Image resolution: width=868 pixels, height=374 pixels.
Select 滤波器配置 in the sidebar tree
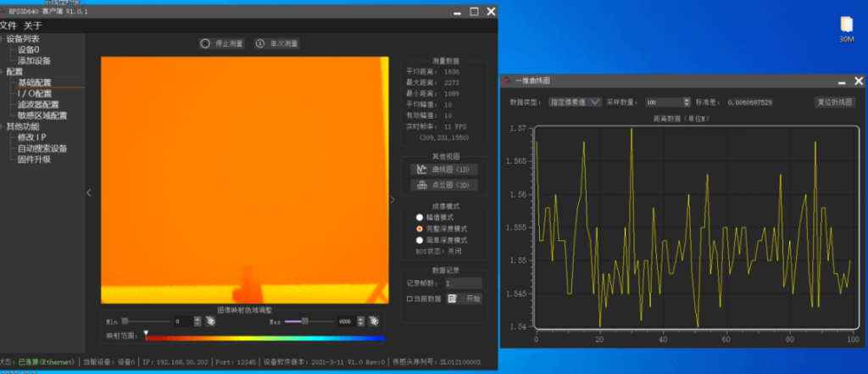38,104
